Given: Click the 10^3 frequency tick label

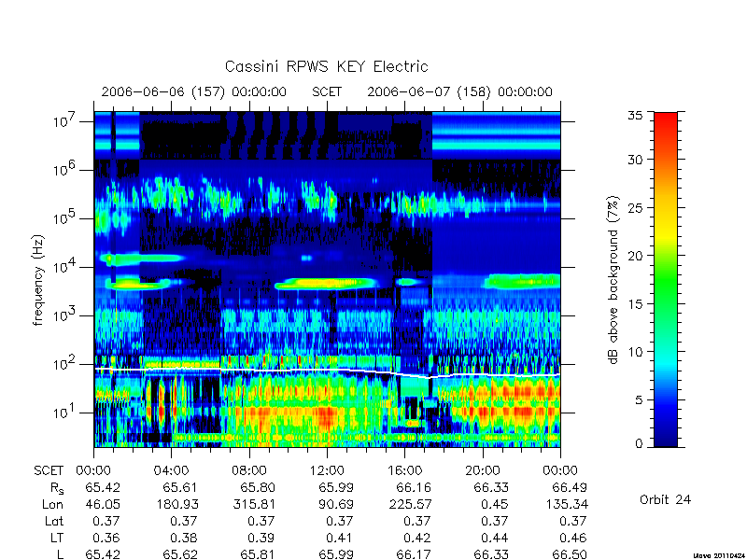Looking at the screenshot, I should coord(65,315).
